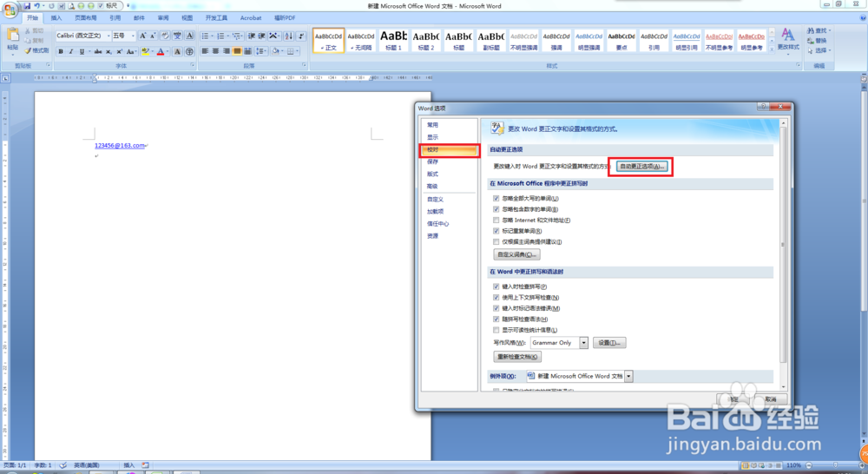Justify the paragraph text
The image size is (868, 474).
(x=237, y=51)
